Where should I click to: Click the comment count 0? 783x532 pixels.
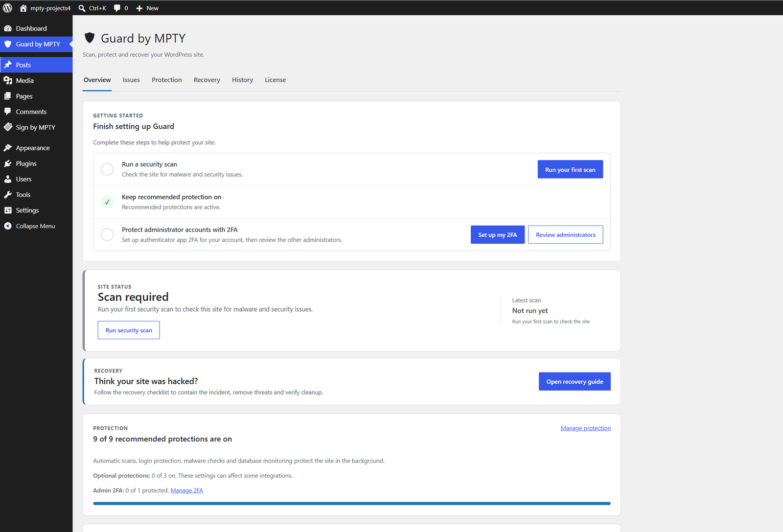[126, 8]
